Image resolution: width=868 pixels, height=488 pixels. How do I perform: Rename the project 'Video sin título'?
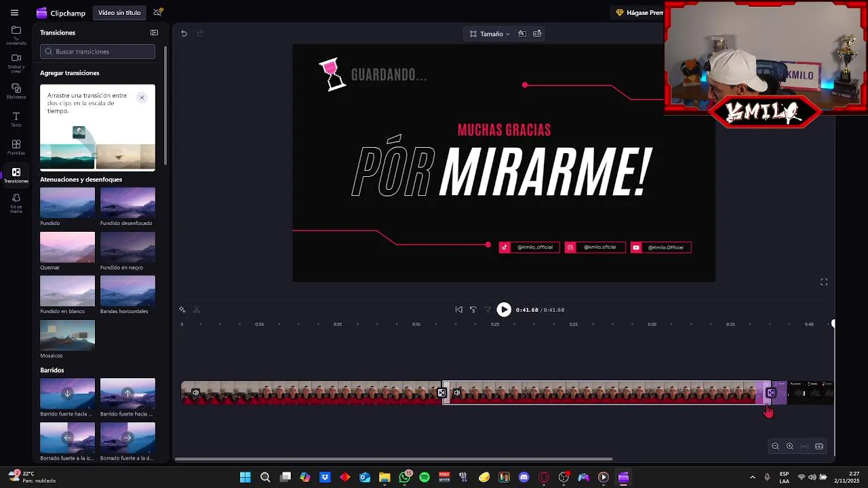click(x=119, y=13)
